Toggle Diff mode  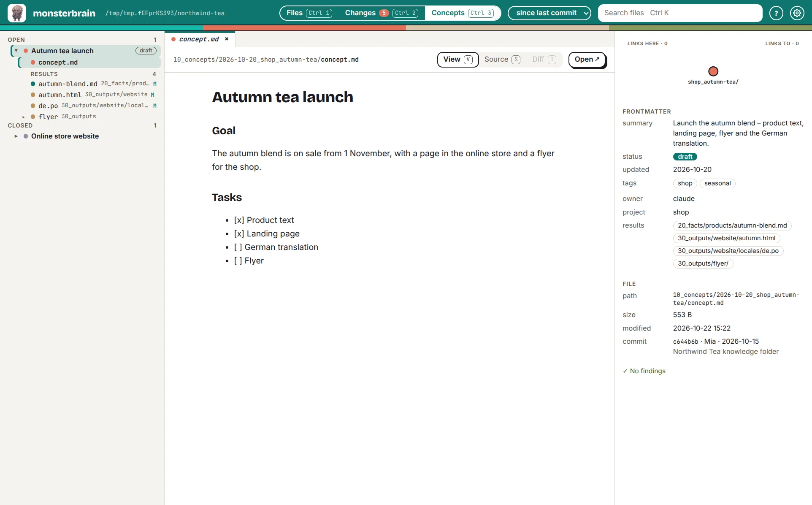[x=544, y=60]
